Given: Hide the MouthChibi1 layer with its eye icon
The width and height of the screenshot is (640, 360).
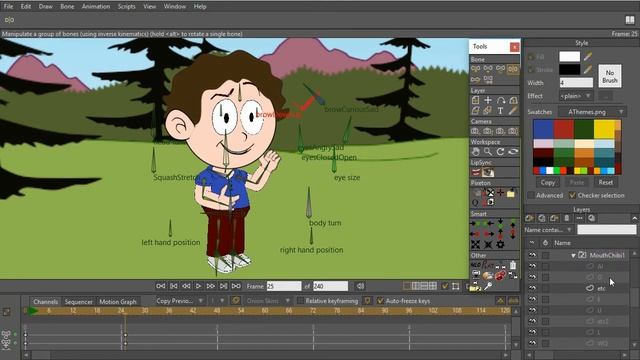Looking at the screenshot, I should (532, 255).
